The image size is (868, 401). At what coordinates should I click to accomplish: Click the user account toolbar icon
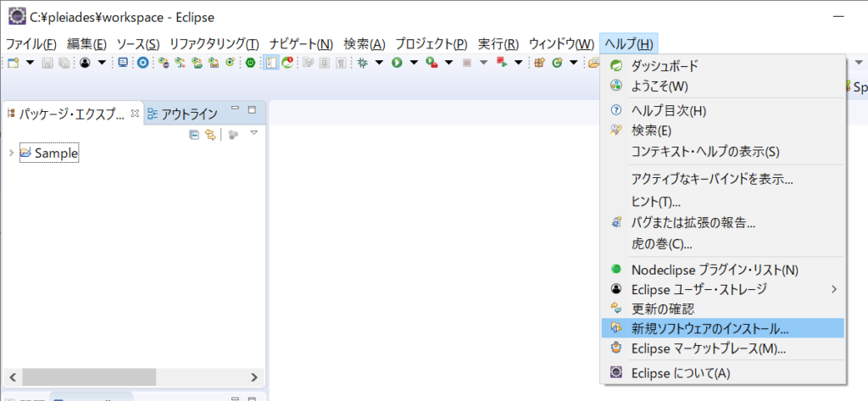pos(85,63)
